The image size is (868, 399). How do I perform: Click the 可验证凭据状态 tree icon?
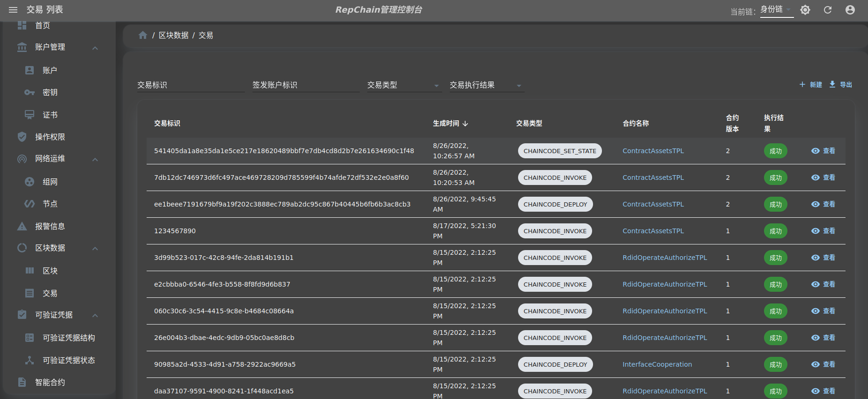(x=30, y=360)
